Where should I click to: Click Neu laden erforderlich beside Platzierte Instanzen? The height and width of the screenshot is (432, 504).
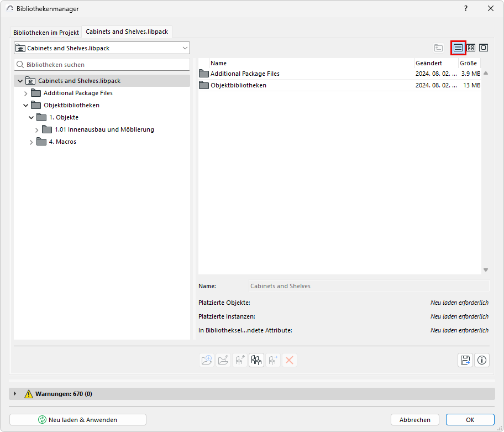point(459,316)
